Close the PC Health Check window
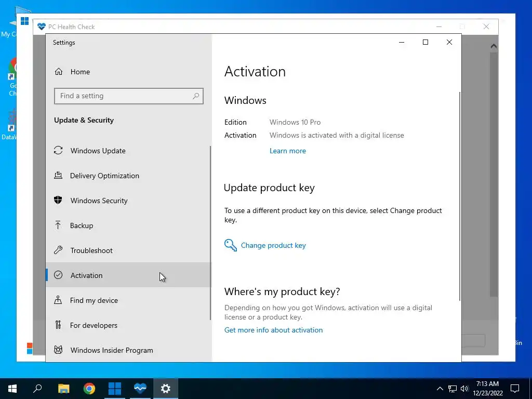Viewport: 532px width, 399px height. pos(486,26)
